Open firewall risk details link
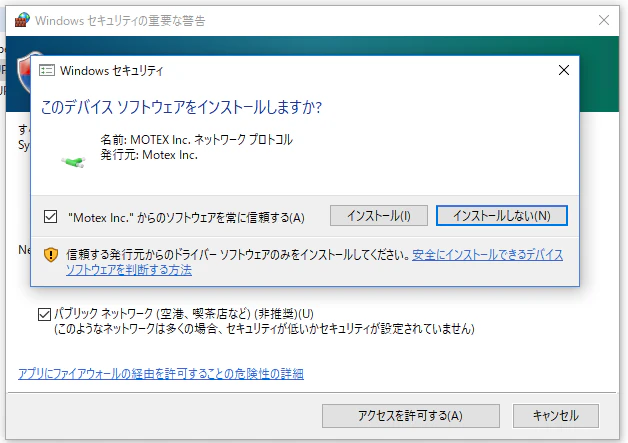 pyautogui.click(x=161, y=374)
